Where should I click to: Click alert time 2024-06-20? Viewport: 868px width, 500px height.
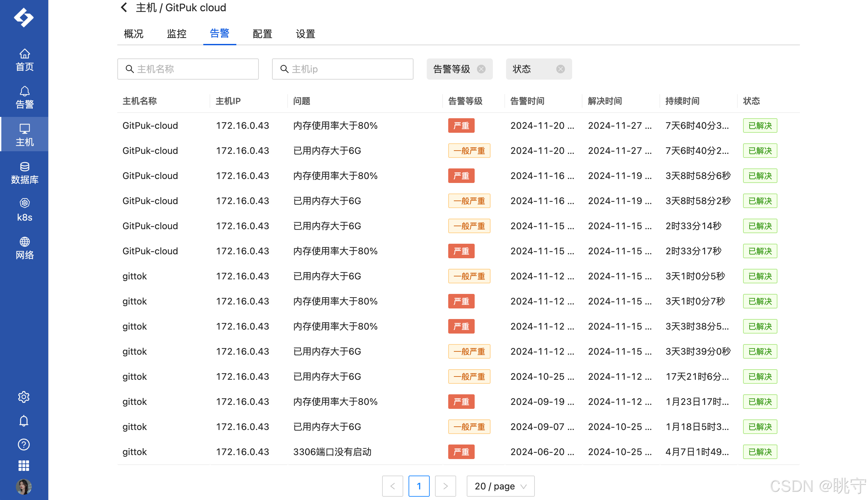(x=542, y=451)
